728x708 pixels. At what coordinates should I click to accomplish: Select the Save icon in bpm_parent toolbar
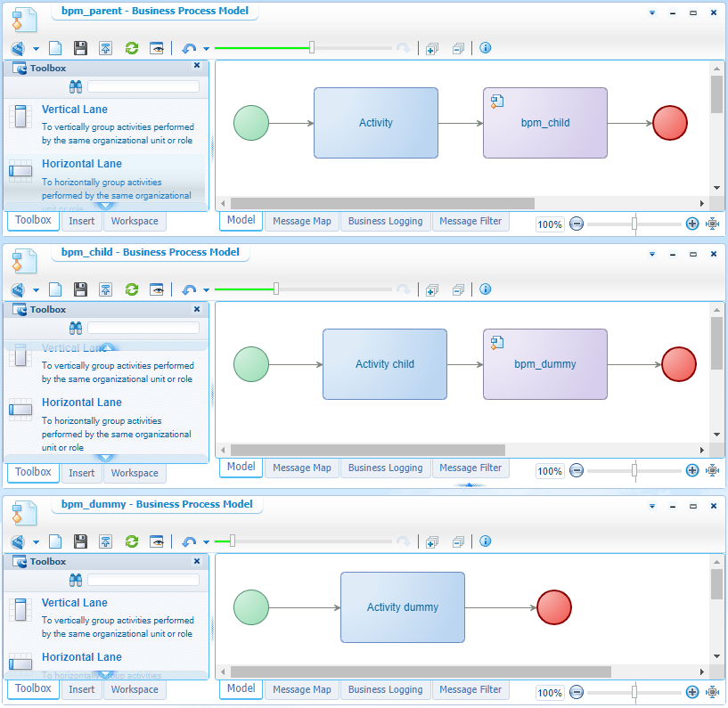click(x=78, y=48)
